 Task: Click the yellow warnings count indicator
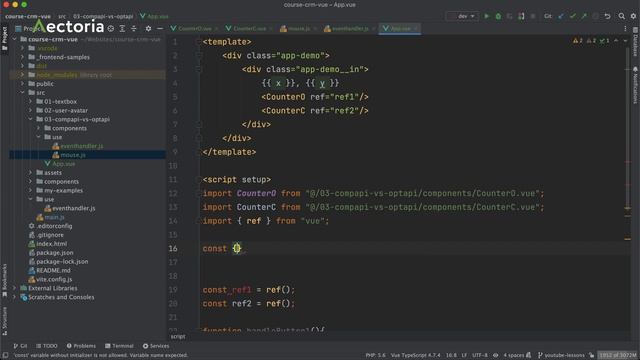578,40
